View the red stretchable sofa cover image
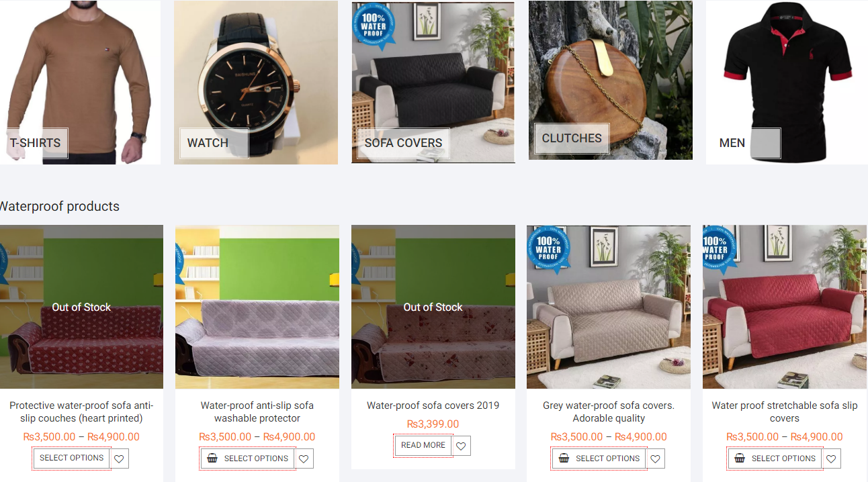This screenshot has height=482, width=868. tap(784, 307)
